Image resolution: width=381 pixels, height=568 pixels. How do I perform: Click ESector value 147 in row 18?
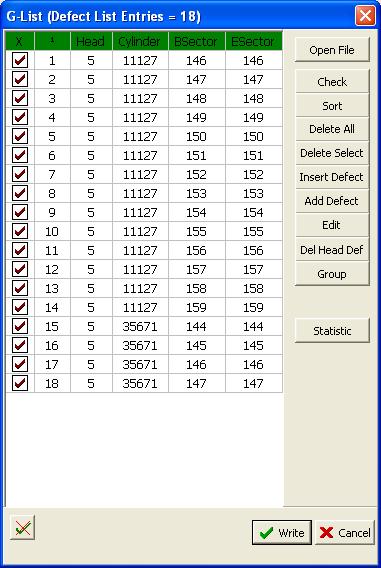(254, 383)
